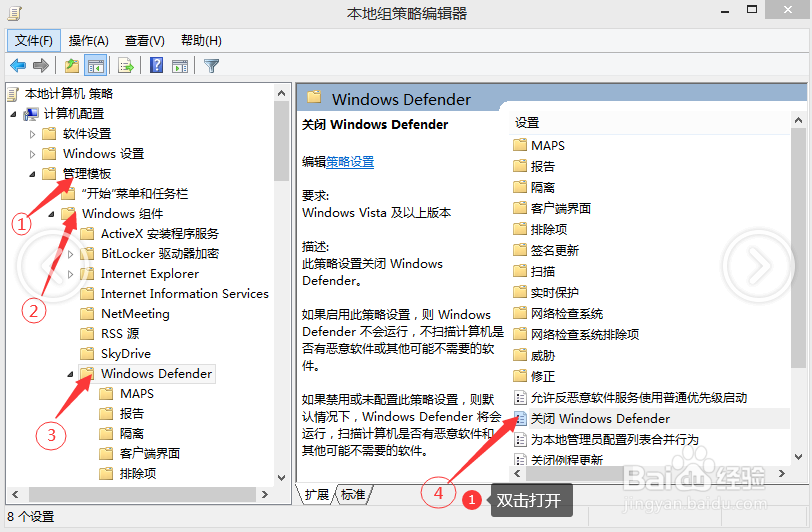Select ActiveX 安装程序服务 in the tree
The height and width of the screenshot is (532, 812).
pos(160,234)
